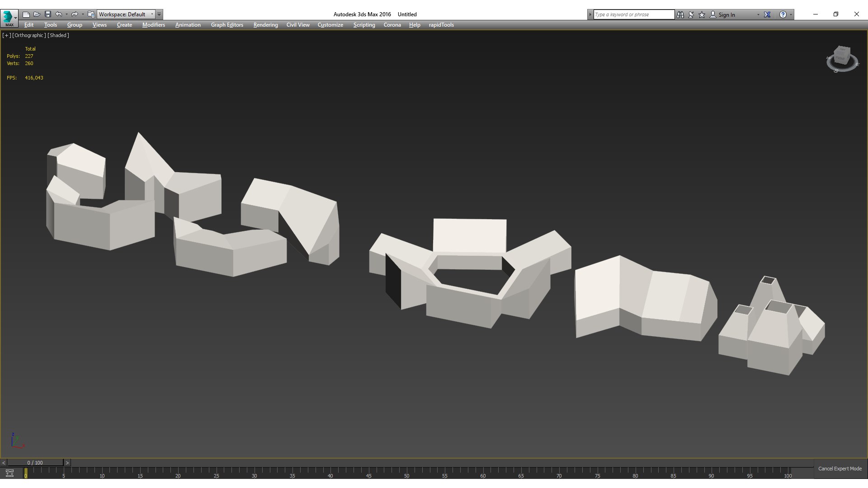Step time slider back with left arrow
The width and height of the screenshot is (868, 488).
coord(4,463)
